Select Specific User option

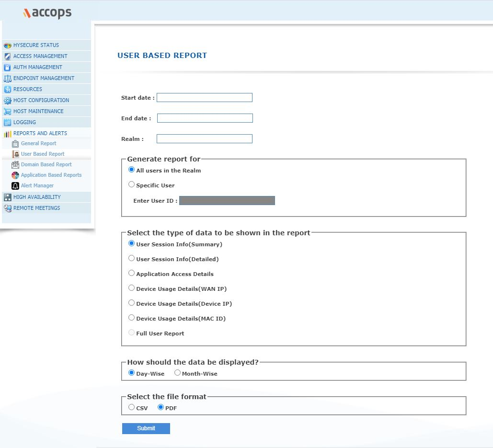pos(131,184)
